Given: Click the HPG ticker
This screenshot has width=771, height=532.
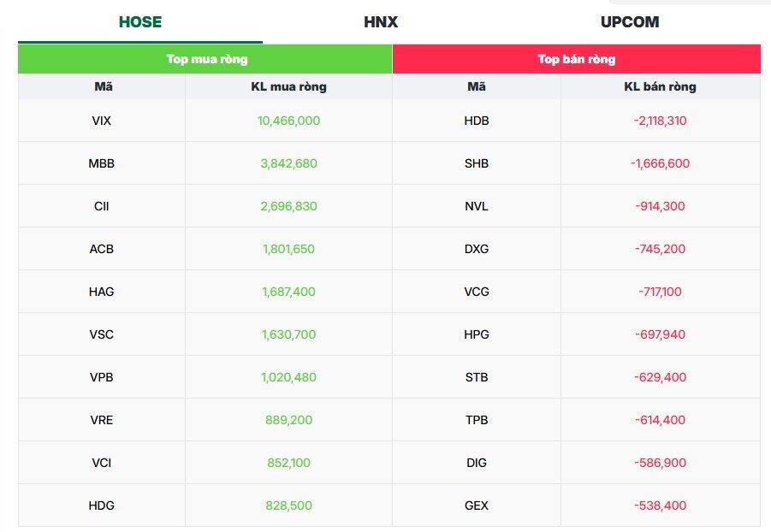Looking at the screenshot, I should coord(477,334).
